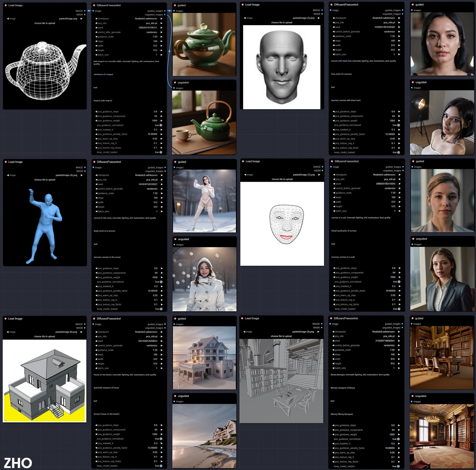476x470 pixels.
Task: Collapse the Load Image node with gray library render
Action: [242, 318]
